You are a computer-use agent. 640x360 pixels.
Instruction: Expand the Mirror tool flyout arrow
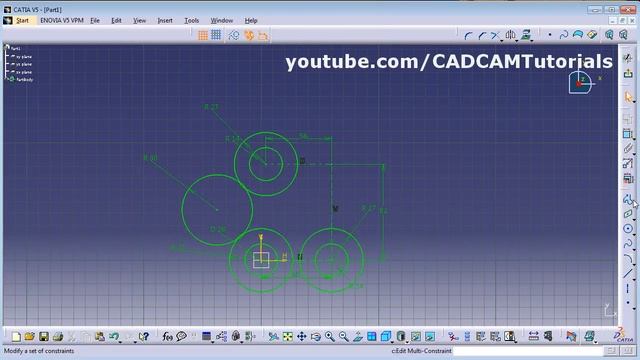pyautogui.click(x=517, y=40)
